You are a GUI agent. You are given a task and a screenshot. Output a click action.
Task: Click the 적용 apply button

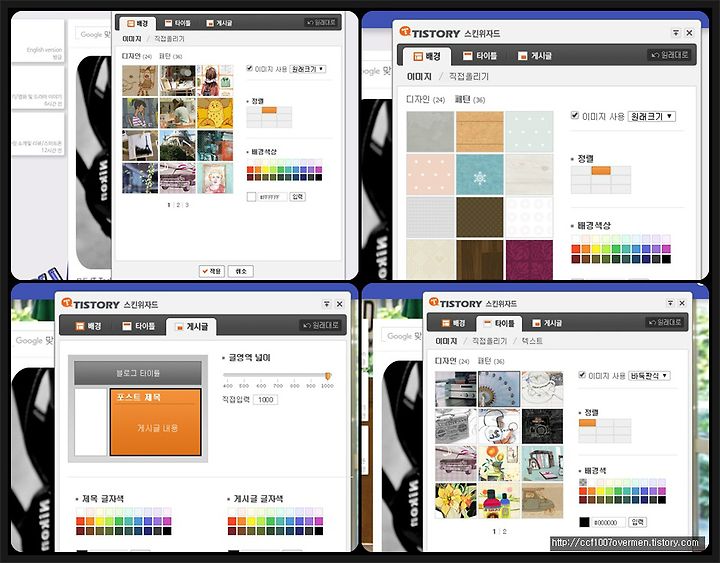211,271
